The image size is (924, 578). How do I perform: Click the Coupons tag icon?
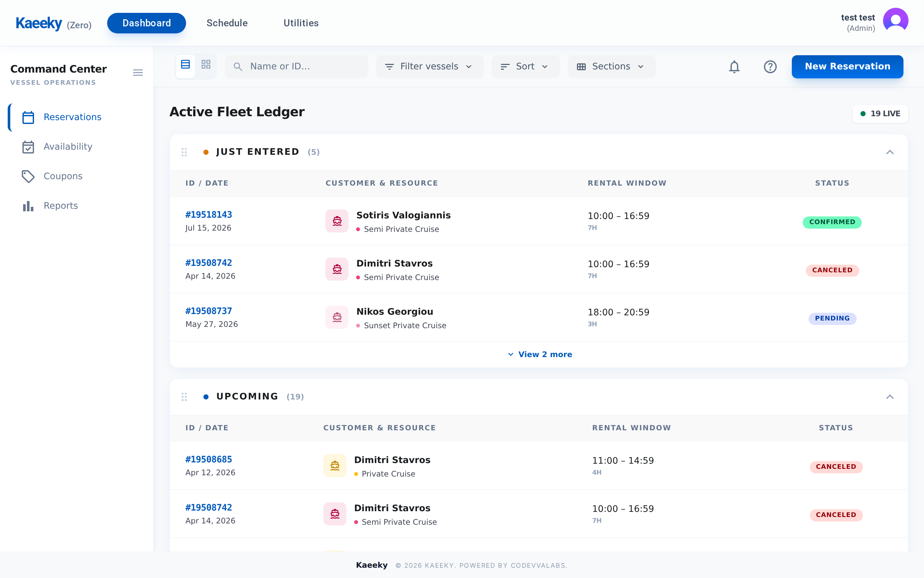tap(28, 176)
